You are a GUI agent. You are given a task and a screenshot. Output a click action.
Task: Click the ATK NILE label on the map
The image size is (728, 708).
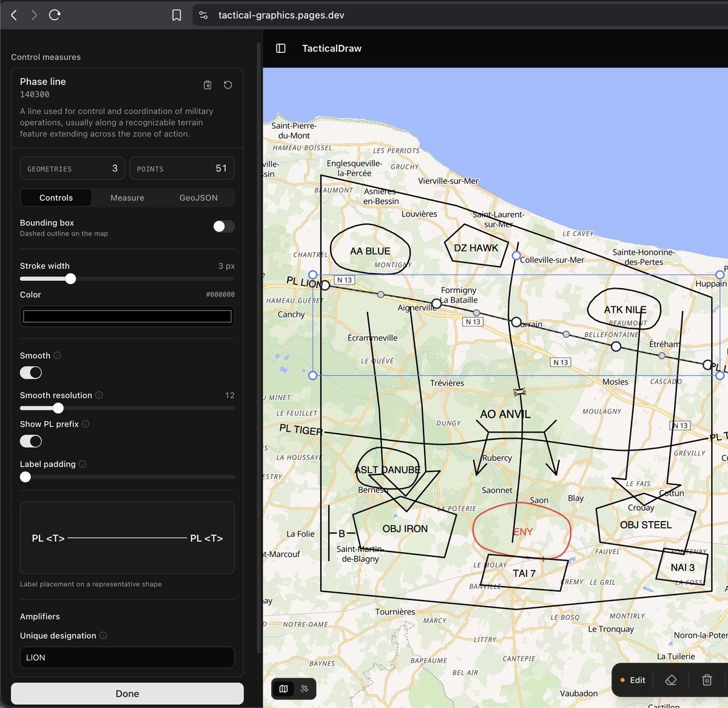pos(625,310)
